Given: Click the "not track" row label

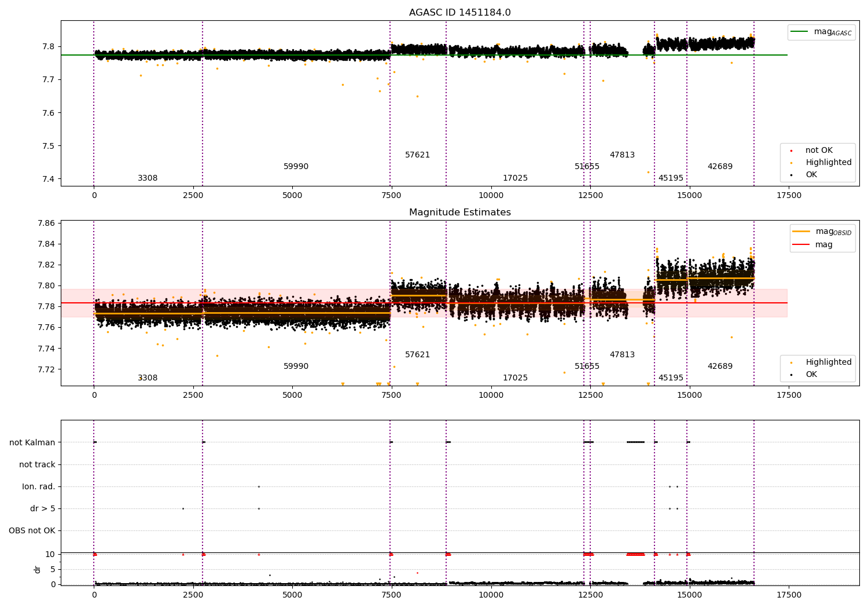Looking at the screenshot, I should coord(37,465).
